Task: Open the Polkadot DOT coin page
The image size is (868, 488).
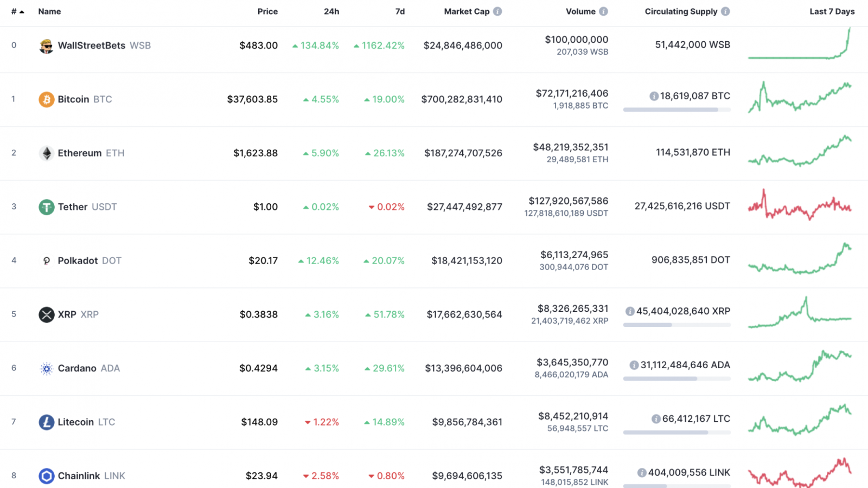Action: (90, 260)
